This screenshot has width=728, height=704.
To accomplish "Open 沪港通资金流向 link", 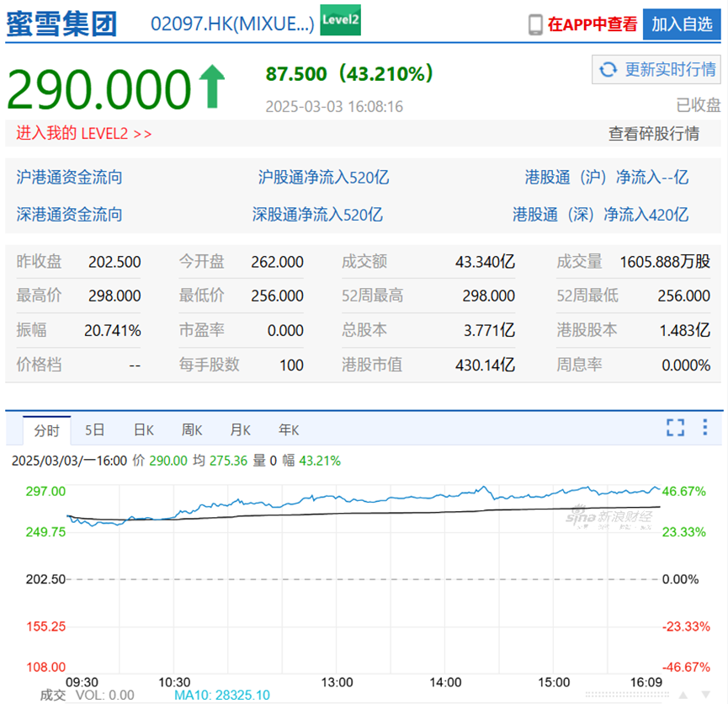I will click(x=69, y=177).
